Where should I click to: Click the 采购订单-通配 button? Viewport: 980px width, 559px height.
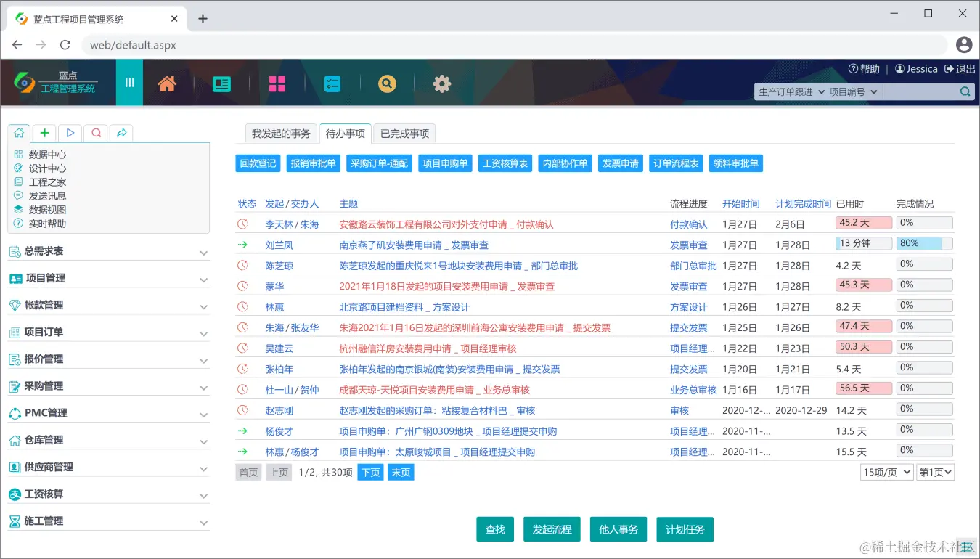coord(380,163)
